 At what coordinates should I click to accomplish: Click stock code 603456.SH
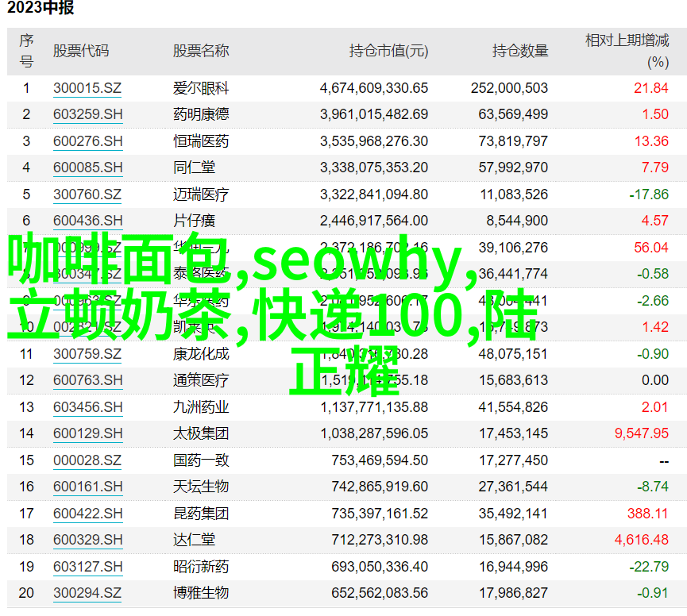87,407
